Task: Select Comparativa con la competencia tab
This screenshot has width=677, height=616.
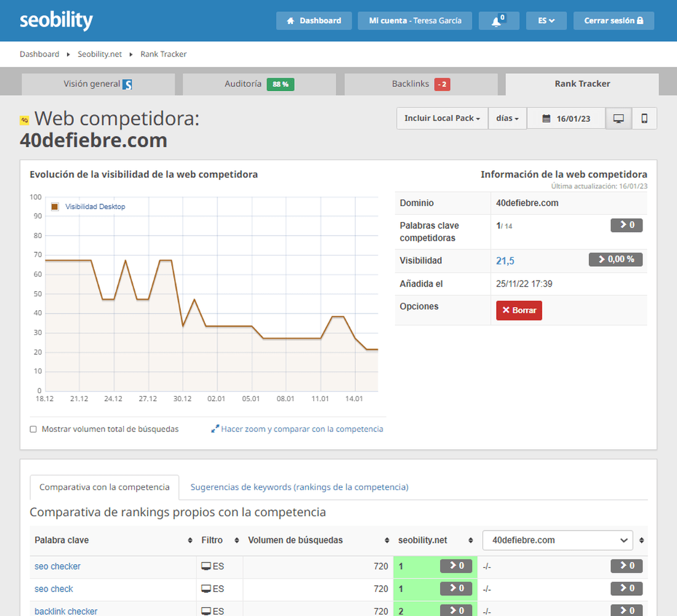Action: 105,487
